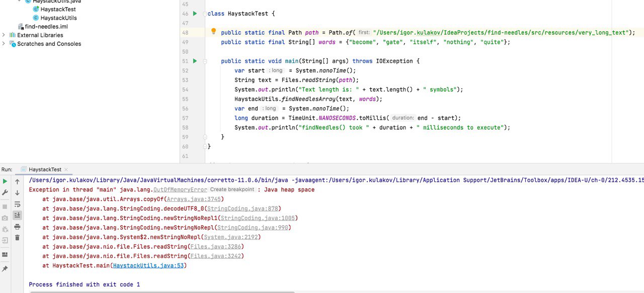The width and height of the screenshot is (644, 293).
Task: Click the Create breakpoint link
Action: point(232,189)
